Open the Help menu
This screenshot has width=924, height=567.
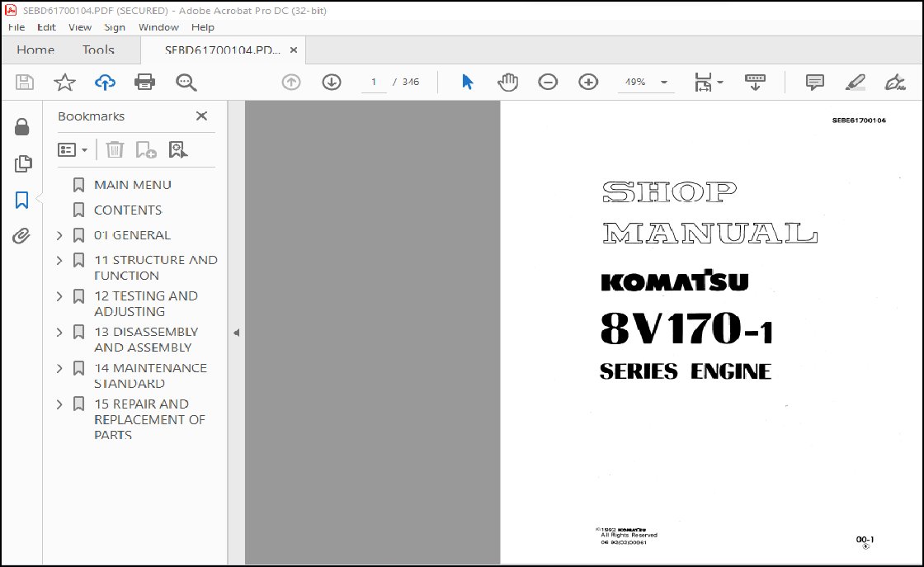tap(203, 27)
